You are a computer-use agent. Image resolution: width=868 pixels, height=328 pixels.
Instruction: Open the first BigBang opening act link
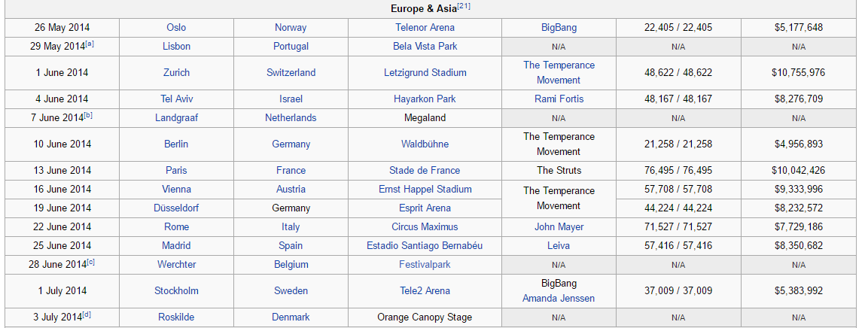pos(559,27)
